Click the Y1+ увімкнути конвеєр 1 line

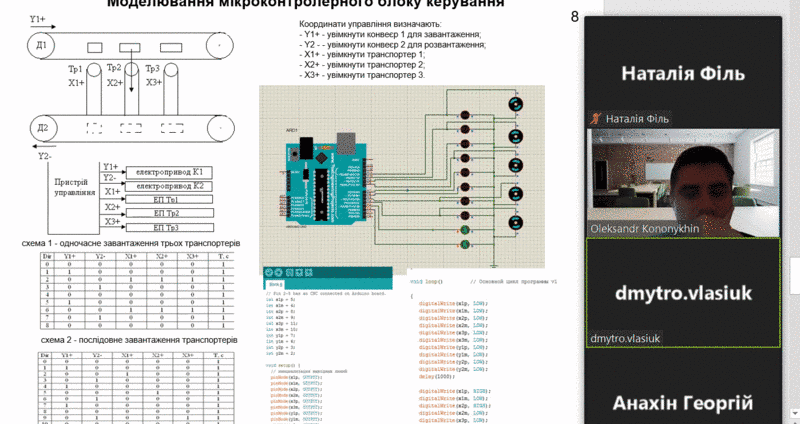click(x=390, y=35)
